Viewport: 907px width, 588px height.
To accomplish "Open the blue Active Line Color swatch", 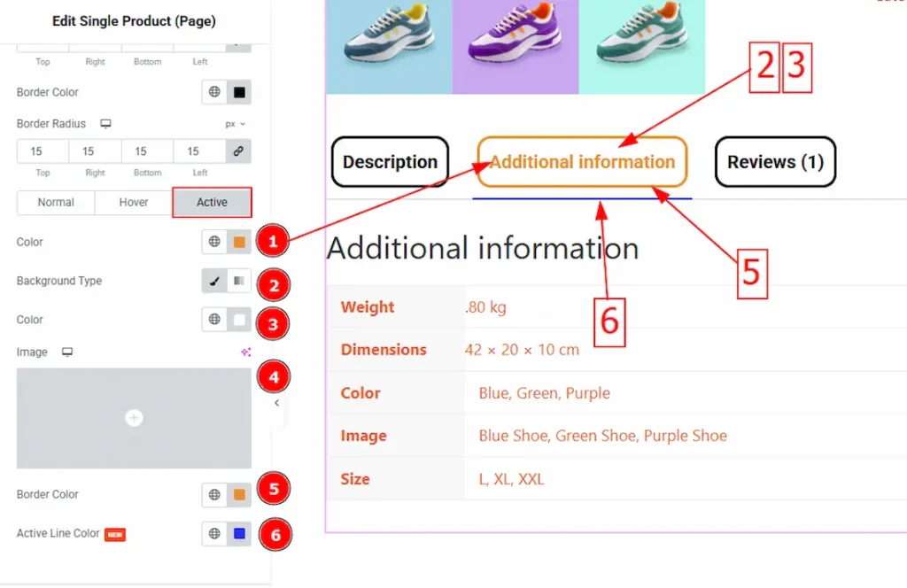I will point(238,534).
